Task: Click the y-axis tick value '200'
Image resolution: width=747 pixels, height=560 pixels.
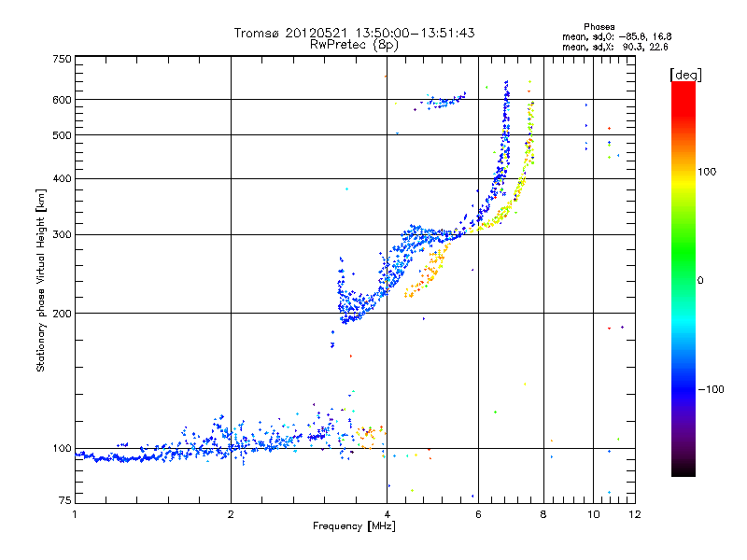Action: click(x=62, y=314)
